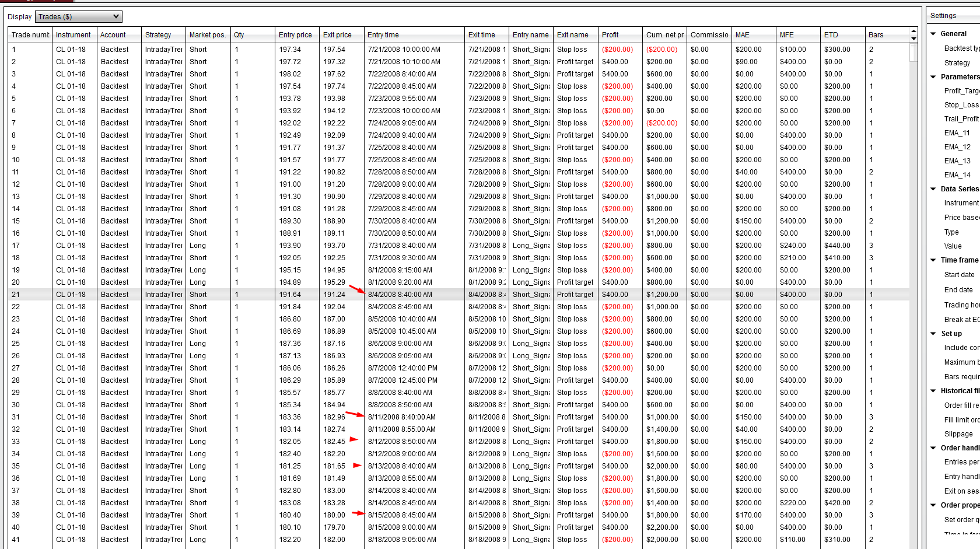Screen dimensions: 980x549
Task: Sort by Exit price column header
Action: click(x=342, y=35)
